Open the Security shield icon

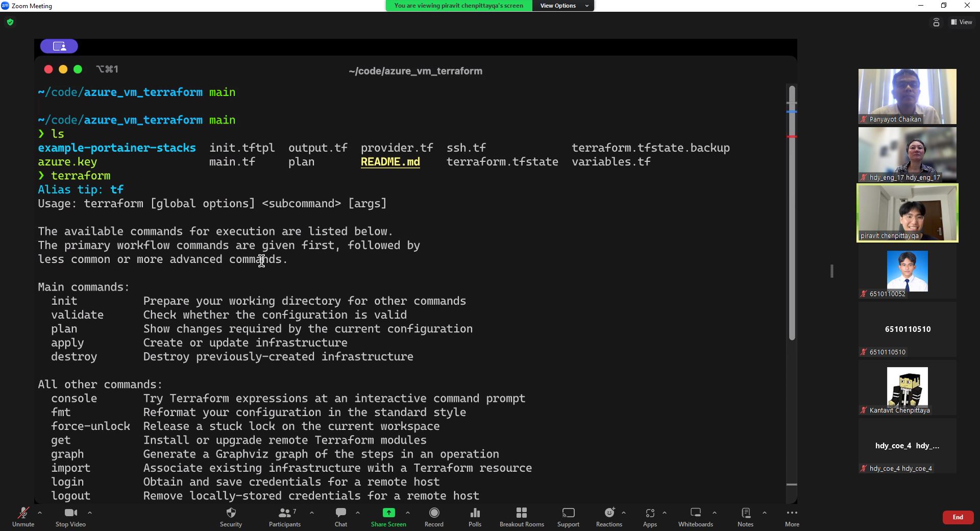pos(231,513)
